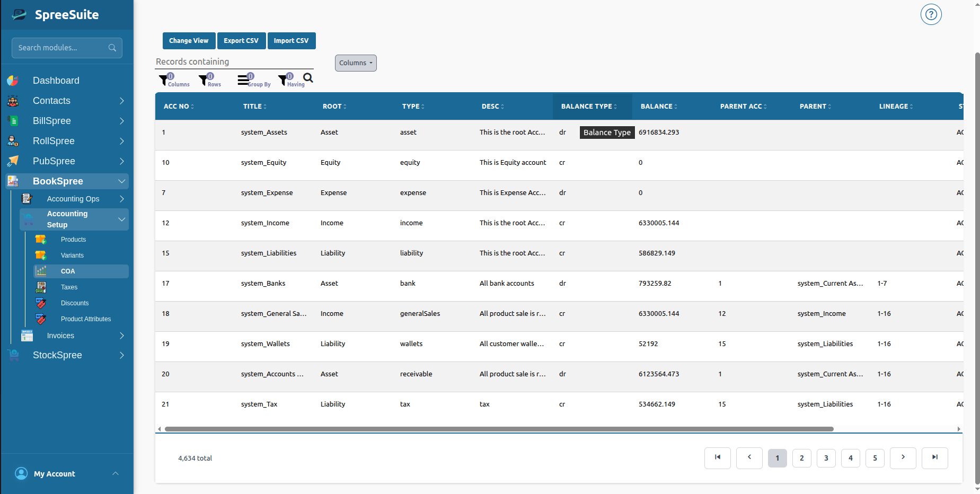This screenshot has width=980, height=494.
Task: Click the Export CSV button
Action: (241, 41)
